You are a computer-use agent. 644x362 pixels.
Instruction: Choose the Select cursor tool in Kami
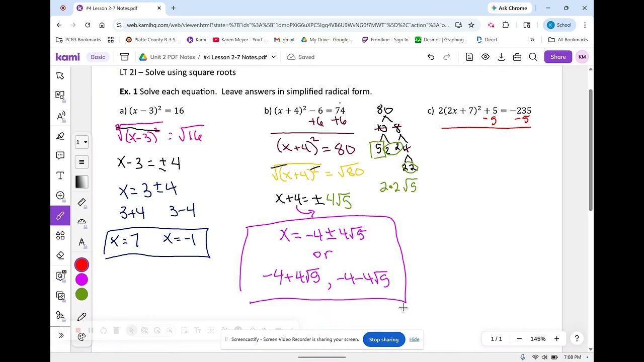point(60,76)
